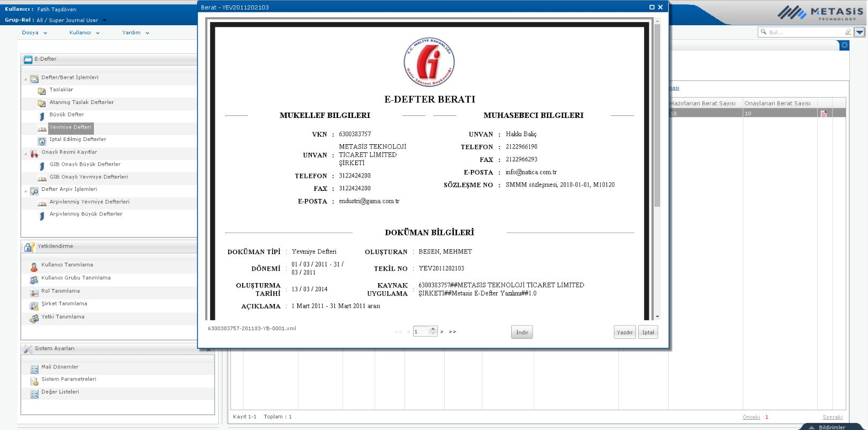Click the Taslaklar folder icon

[42, 91]
